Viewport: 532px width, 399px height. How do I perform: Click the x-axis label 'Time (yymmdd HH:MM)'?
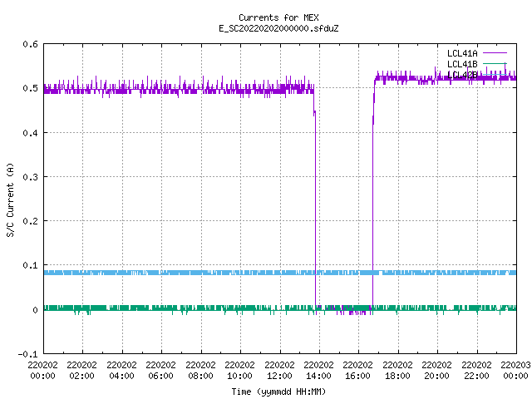click(x=278, y=392)
